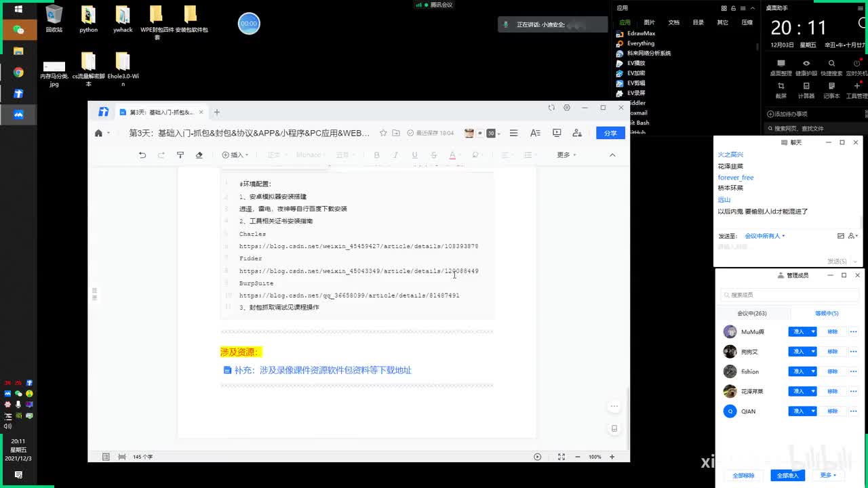Open a new tab with plus button
868x488 pixels.
217,112
